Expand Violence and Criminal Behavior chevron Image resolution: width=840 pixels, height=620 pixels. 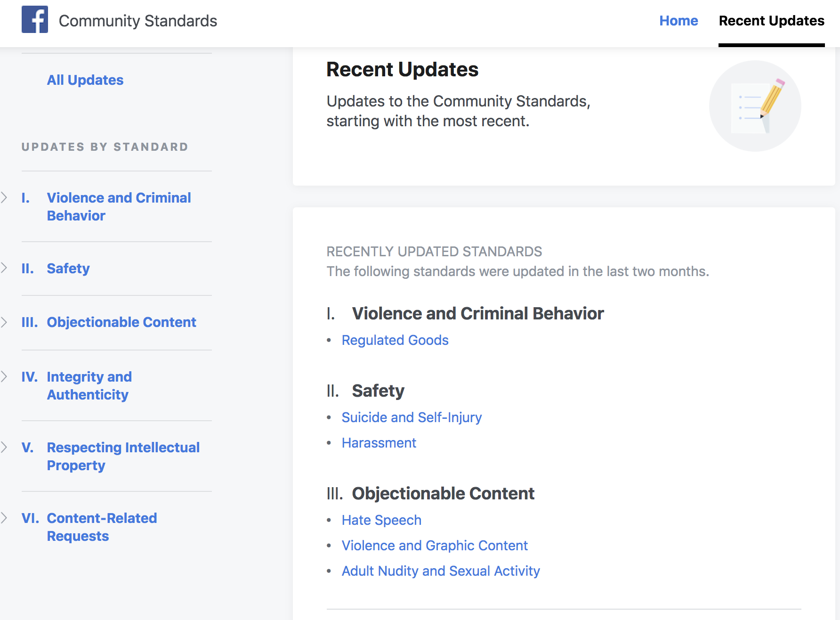pos(4,197)
